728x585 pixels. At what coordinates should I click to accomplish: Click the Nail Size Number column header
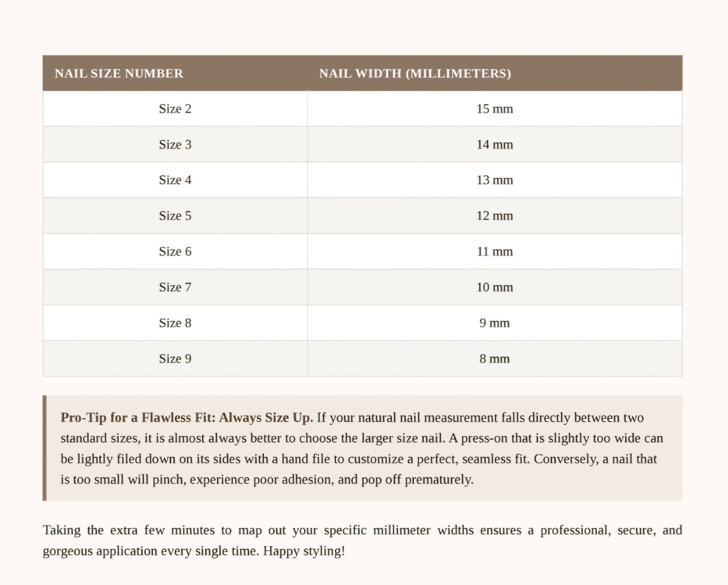(x=175, y=73)
